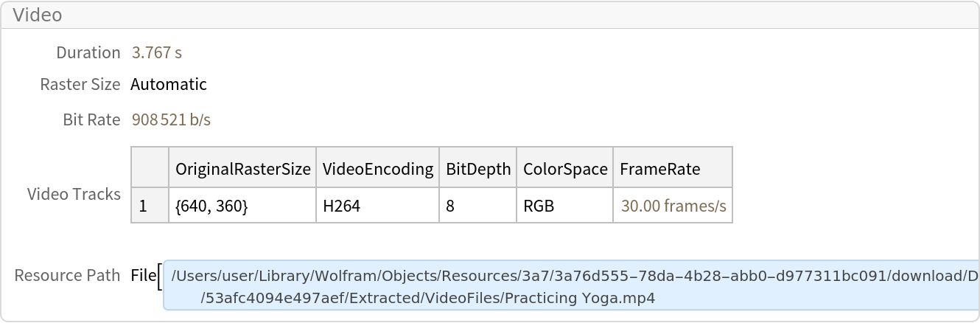Screen dimensions: 980x323
Task: Click the Video Tracks label
Action: [x=74, y=195]
